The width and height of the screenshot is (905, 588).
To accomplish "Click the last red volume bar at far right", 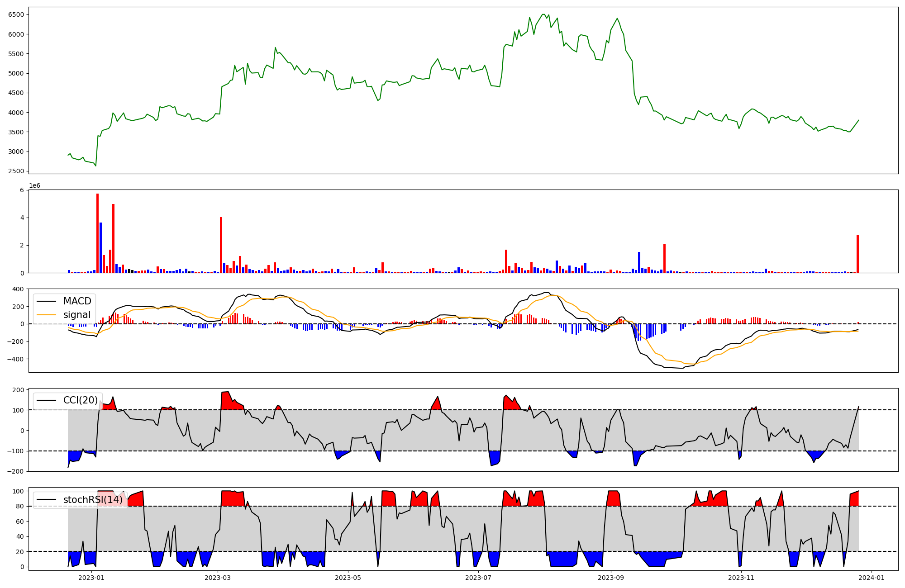I will click(857, 254).
